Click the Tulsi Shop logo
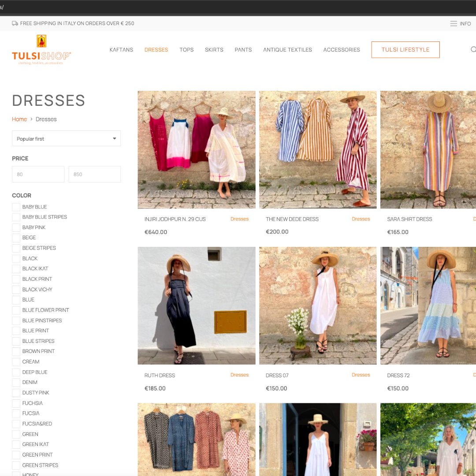This screenshot has height=476, width=476. [x=41, y=50]
